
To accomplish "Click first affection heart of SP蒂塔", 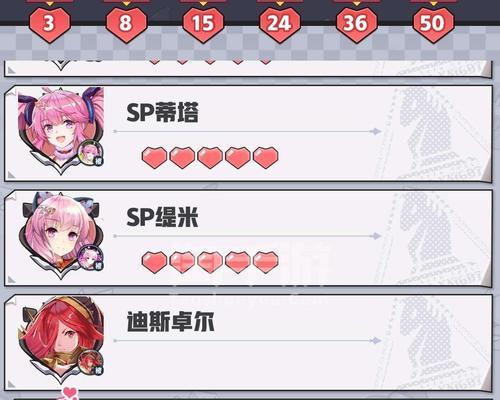I will point(154,157).
